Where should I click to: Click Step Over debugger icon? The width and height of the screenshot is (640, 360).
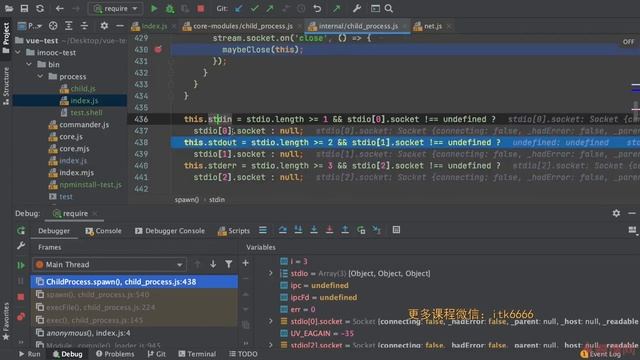coord(282,230)
